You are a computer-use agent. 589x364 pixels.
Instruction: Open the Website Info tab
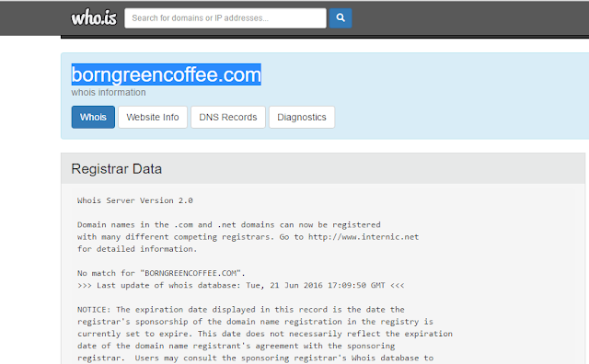[x=153, y=117]
